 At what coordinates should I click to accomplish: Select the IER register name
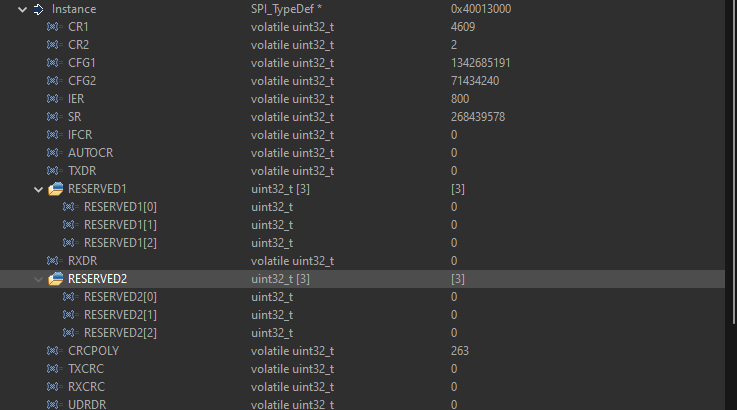click(x=76, y=99)
